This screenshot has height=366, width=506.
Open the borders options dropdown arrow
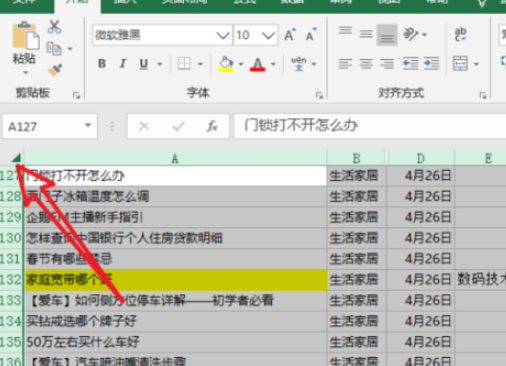coord(200,64)
